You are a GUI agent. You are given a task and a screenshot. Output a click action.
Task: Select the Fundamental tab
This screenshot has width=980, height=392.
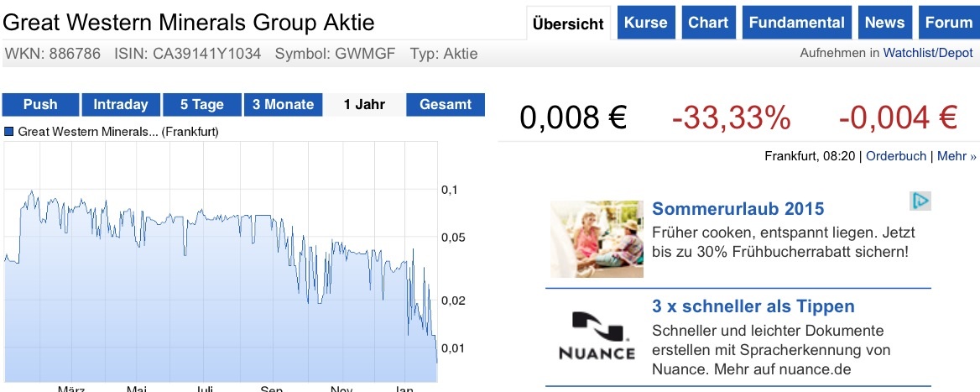796,23
